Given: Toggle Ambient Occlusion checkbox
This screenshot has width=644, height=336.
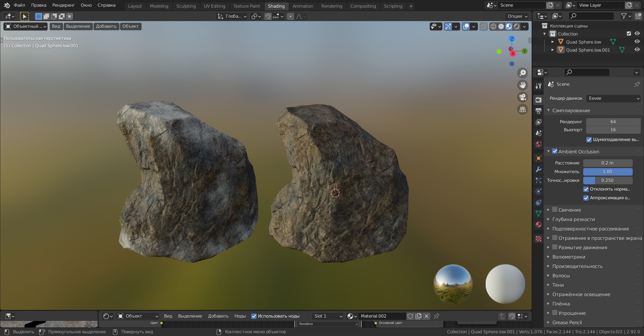Looking at the screenshot, I should (555, 151).
